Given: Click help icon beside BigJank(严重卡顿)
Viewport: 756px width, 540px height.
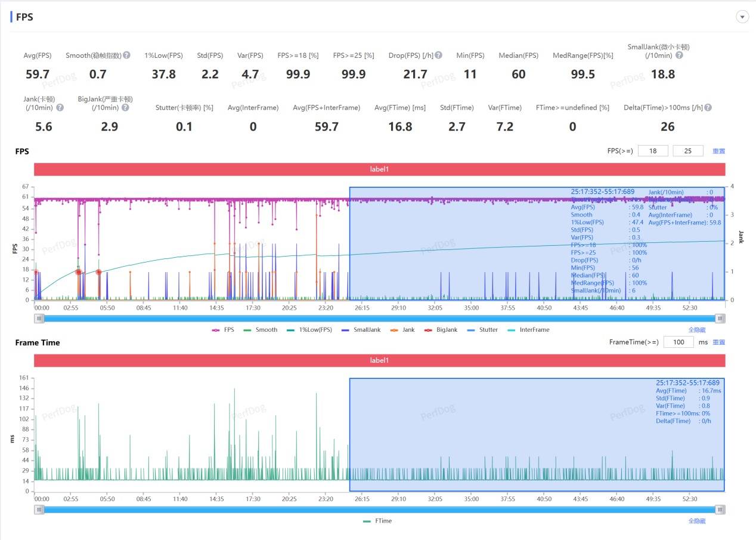Looking at the screenshot, I should coord(125,108).
